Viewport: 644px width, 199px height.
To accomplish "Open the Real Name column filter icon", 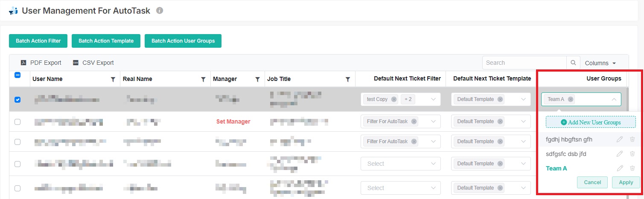I will pyautogui.click(x=203, y=79).
